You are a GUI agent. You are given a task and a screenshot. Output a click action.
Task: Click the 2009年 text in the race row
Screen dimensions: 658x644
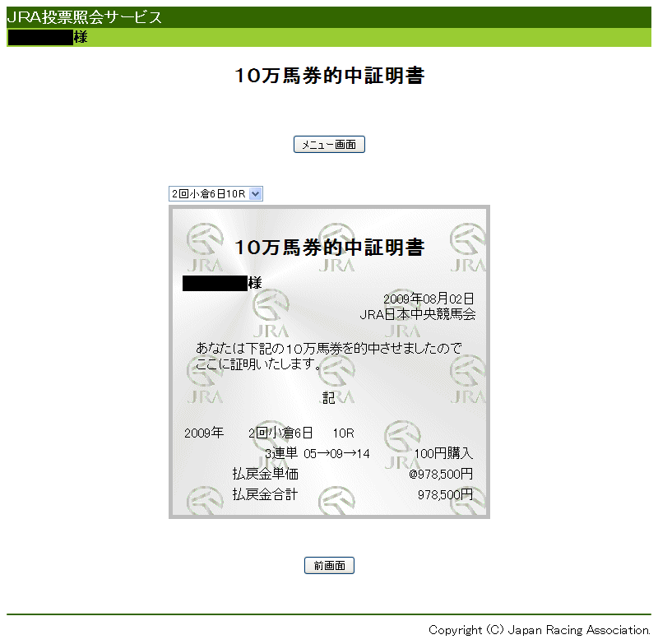[204, 433]
